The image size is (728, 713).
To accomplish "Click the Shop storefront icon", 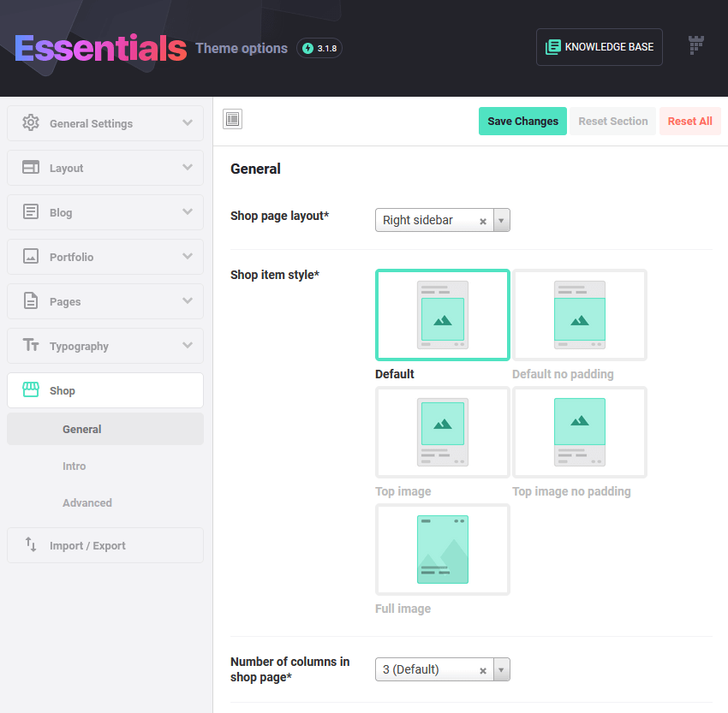I will click(x=31, y=390).
